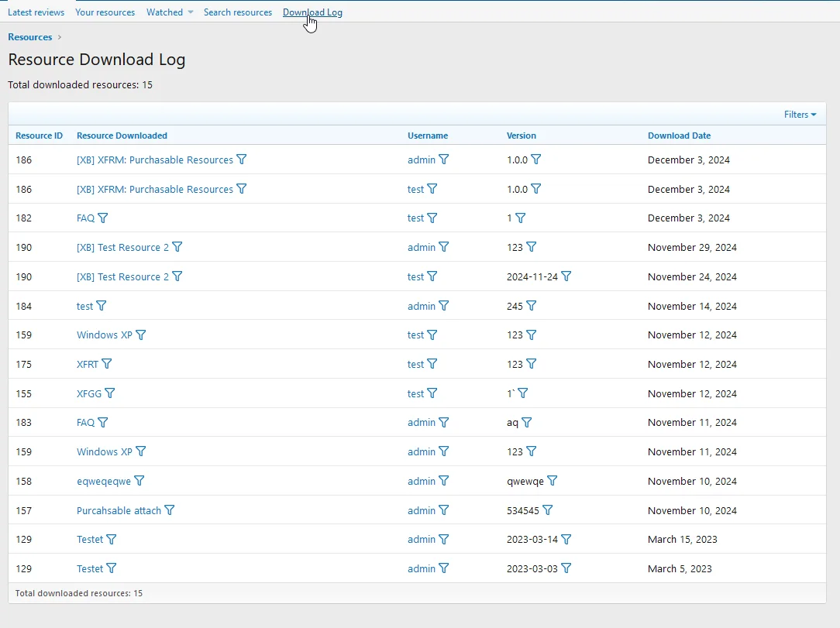The height and width of the screenshot is (628, 840).
Task: Click the funnel beside version 534545
Action: [x=549, y=510]
